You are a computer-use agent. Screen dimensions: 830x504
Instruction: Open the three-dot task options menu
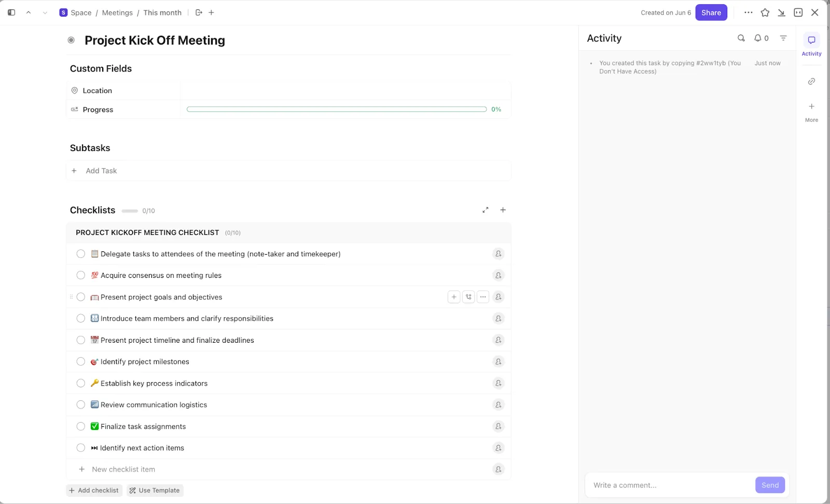pos(748,12)
